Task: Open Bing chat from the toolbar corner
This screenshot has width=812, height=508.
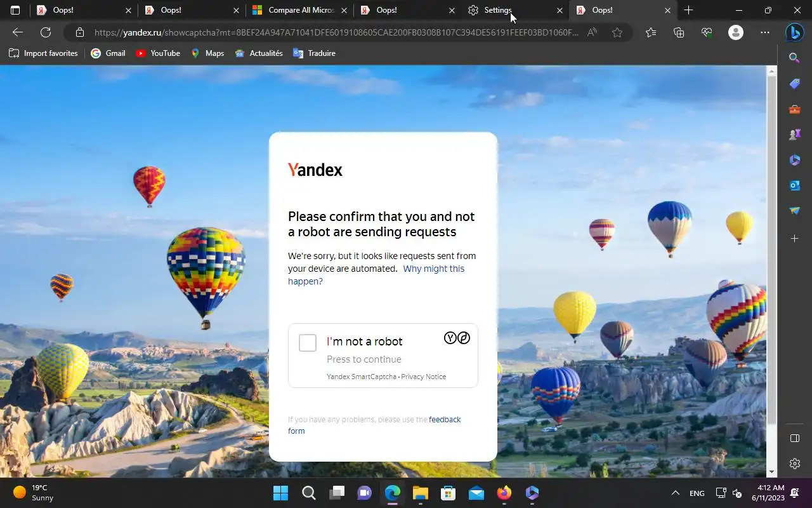Action: (x=794, y=32)
